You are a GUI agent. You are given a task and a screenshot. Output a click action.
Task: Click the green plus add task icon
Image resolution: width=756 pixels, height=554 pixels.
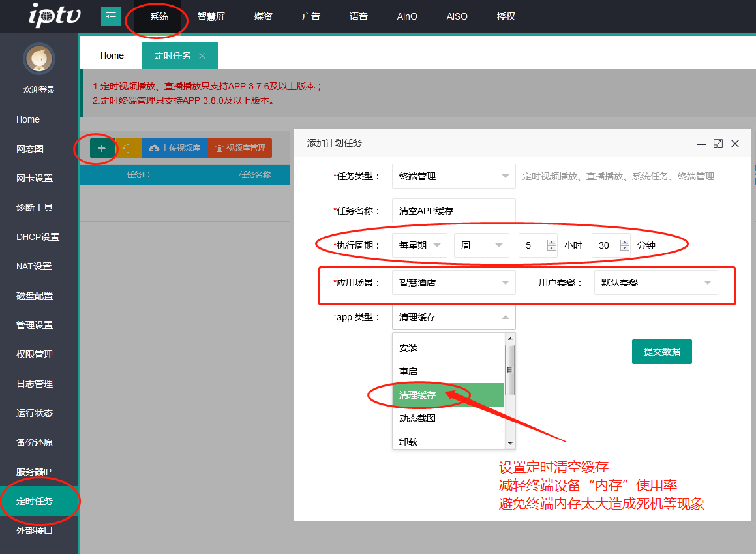click(x=102, y=148)
